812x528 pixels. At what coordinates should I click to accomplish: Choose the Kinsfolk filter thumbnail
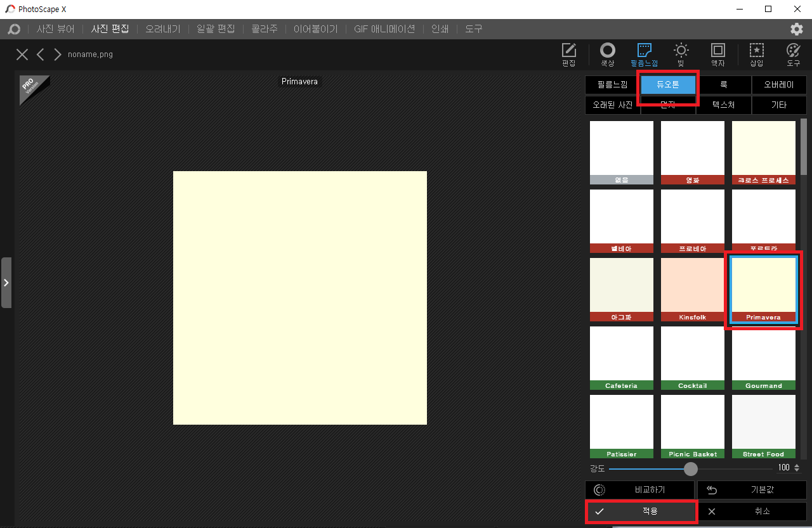(x=693, y=290)
